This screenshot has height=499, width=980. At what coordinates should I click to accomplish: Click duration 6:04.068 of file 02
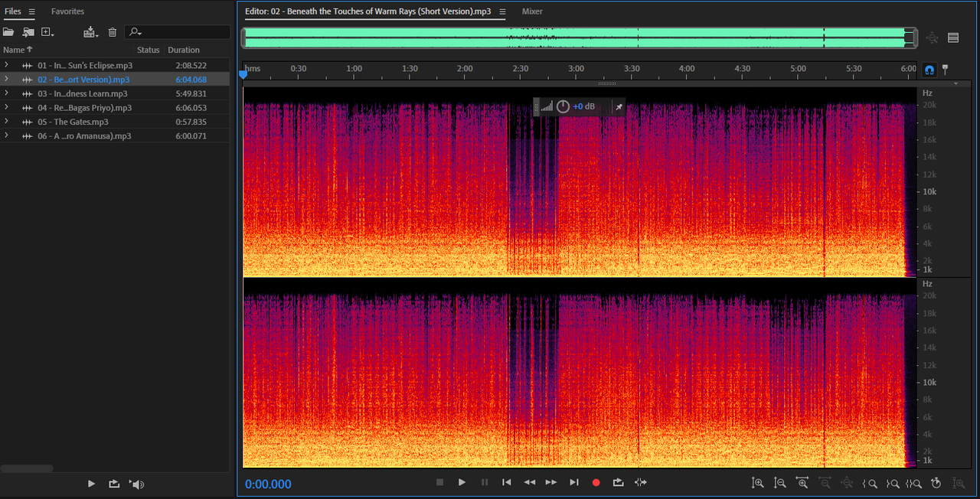point(191,80)
